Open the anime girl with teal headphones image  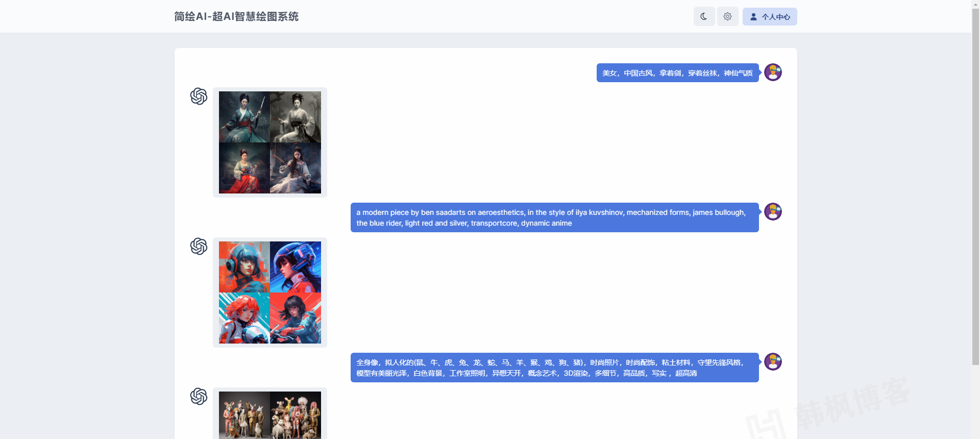click(244, 267)
